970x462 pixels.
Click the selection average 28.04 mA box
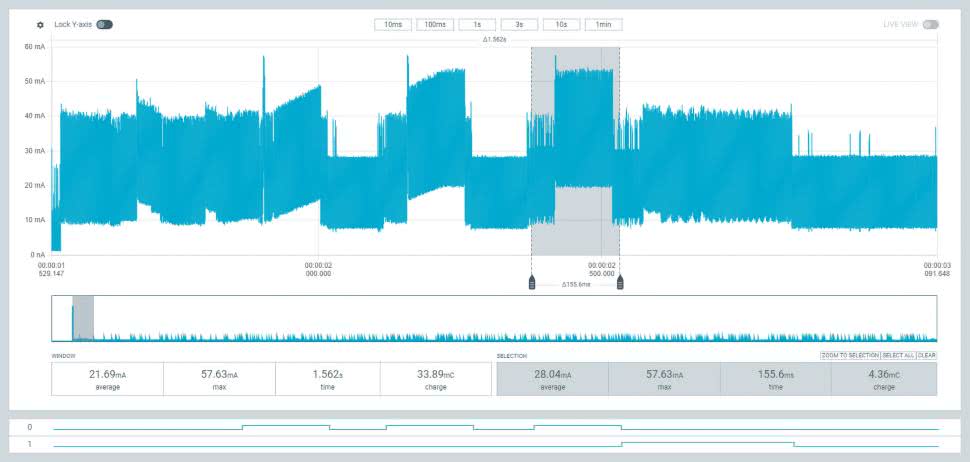click(x=552, y=378)
